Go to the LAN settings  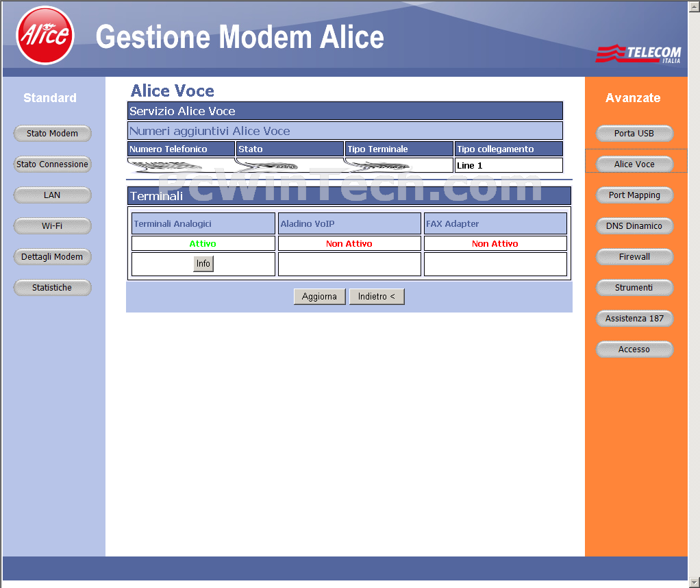tap(52, 195)
